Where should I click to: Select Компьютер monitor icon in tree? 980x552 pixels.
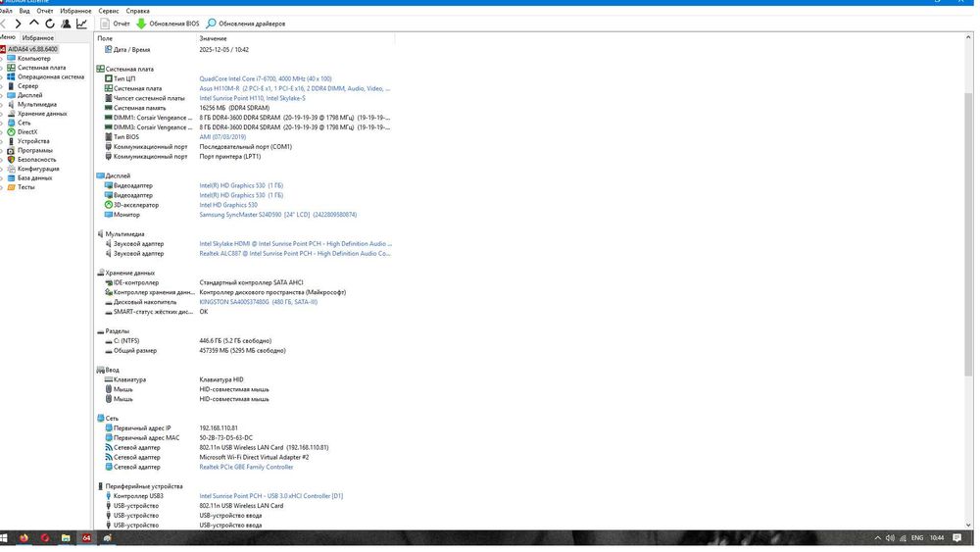coord(11,59)
